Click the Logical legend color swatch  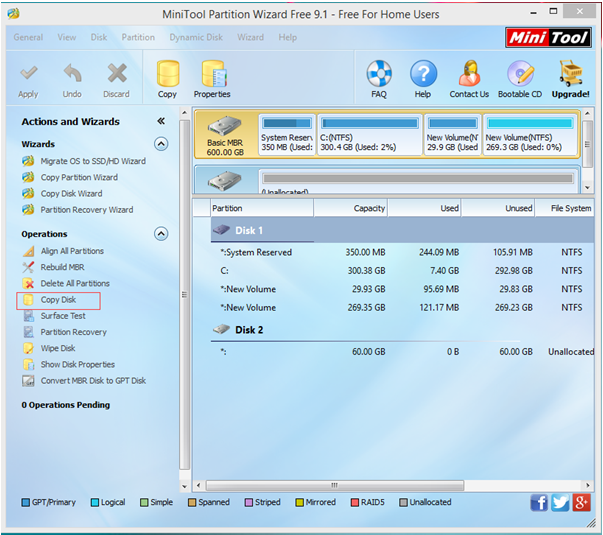95,502
